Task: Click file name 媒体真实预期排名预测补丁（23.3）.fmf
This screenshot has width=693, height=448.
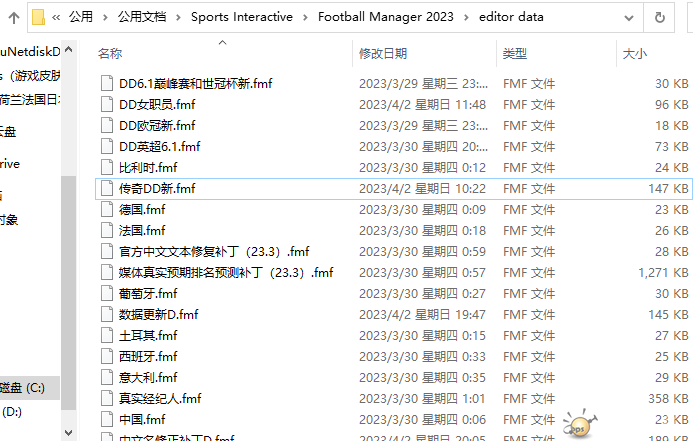Action: [x=226, y=272]
